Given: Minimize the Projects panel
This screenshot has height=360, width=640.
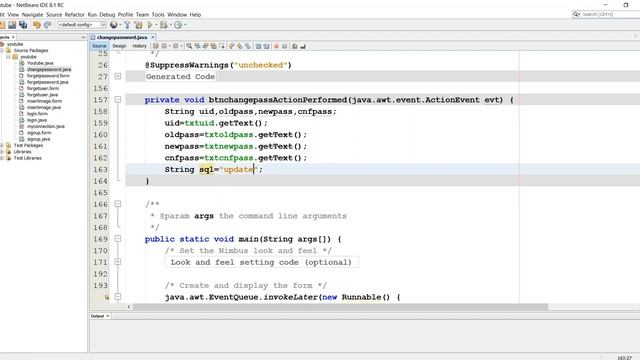Looking at the screenshot, I should [x=83, y=37].
